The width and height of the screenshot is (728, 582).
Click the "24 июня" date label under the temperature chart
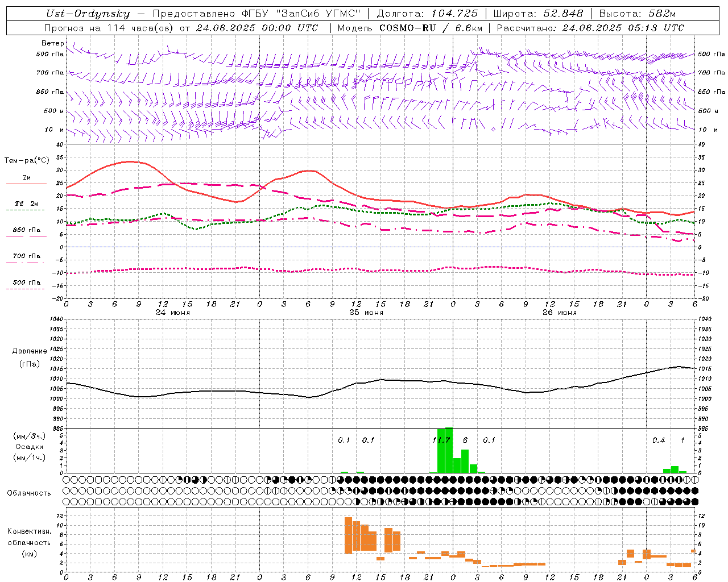[173, 313]
